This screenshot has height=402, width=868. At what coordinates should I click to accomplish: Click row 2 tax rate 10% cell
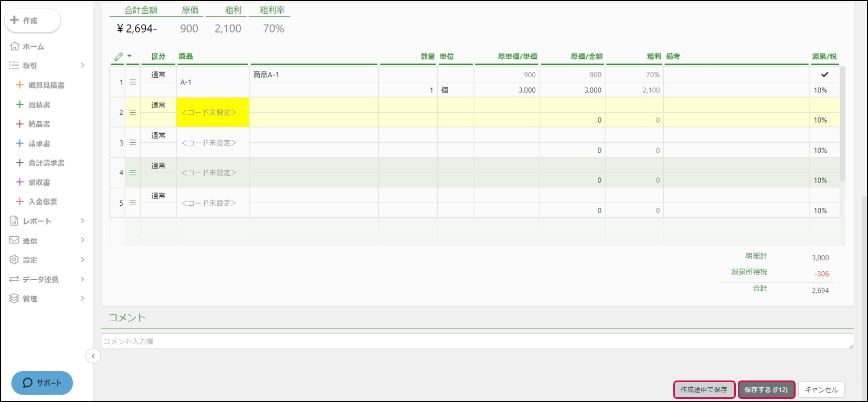[x=824, y=120]
